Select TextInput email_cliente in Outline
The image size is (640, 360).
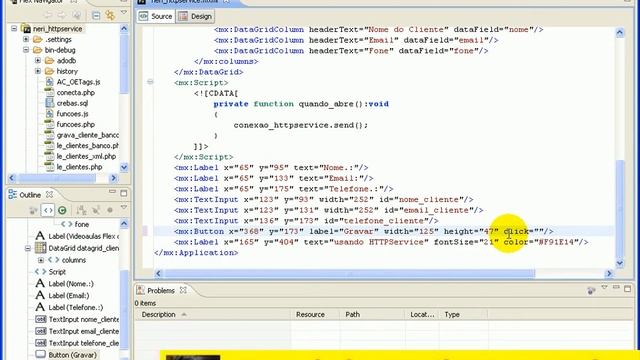[x=84, y=331]
